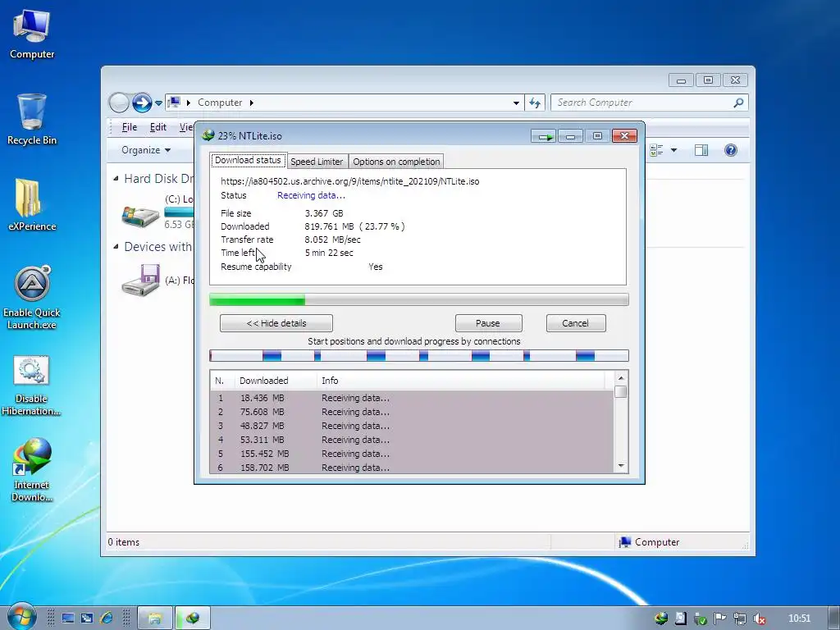Open the address bar history dropdown
Image resolution: width=840 pixels, height=630 pixels.
click(x=516, y=103)
